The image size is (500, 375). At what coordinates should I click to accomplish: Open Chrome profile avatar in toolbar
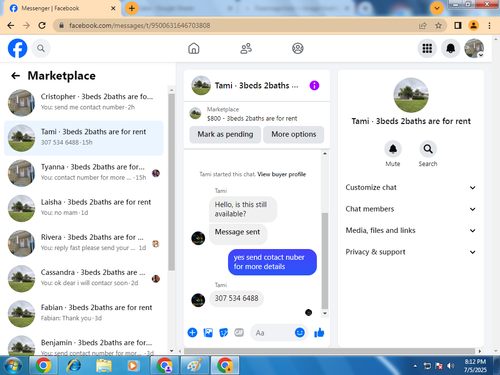click(473, 25)
